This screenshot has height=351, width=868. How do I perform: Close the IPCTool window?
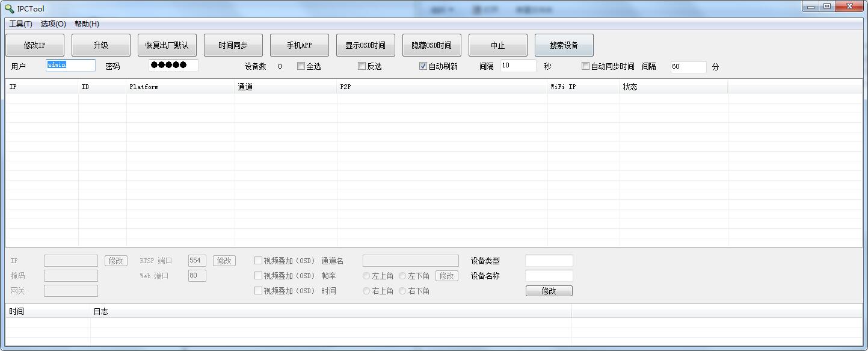(x=850, y=7)
